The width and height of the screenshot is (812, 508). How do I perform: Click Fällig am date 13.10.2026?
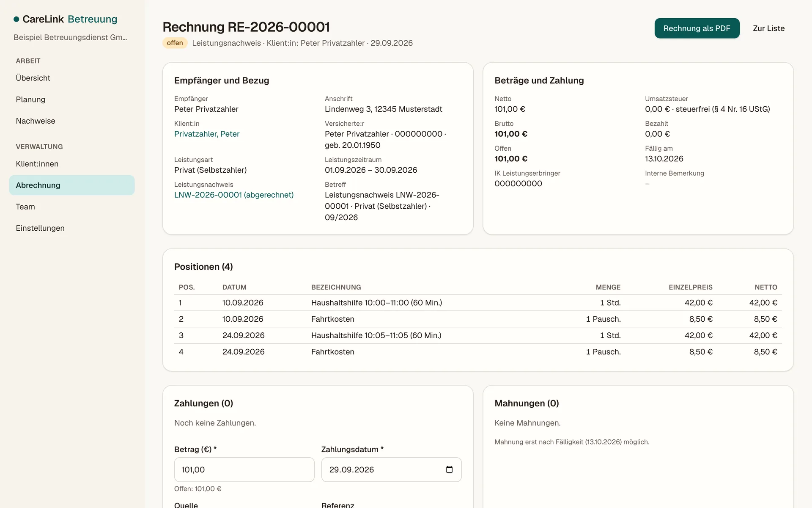664,159
